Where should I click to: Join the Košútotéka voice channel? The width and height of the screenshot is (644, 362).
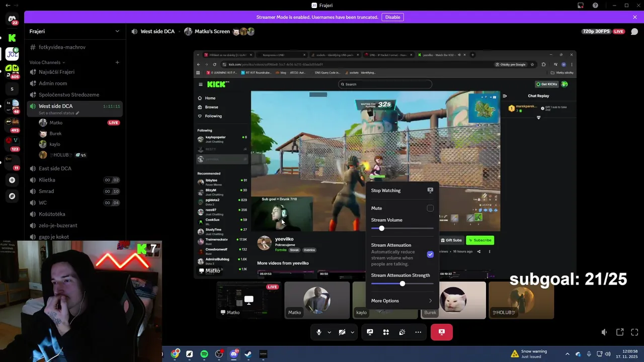[74, 214]
